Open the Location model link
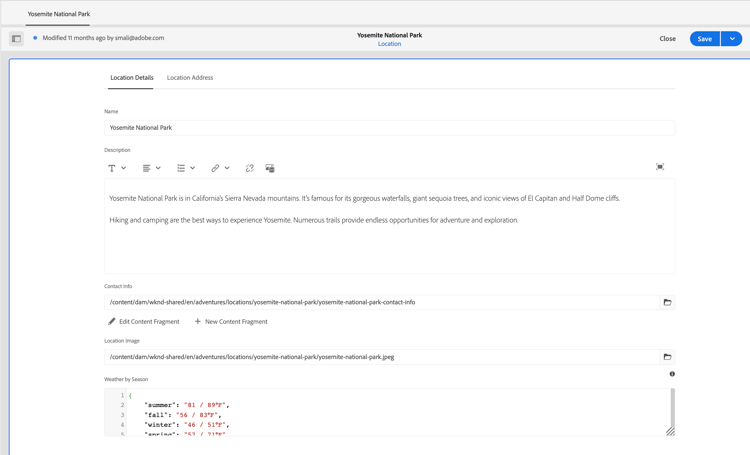 (389, 44)
